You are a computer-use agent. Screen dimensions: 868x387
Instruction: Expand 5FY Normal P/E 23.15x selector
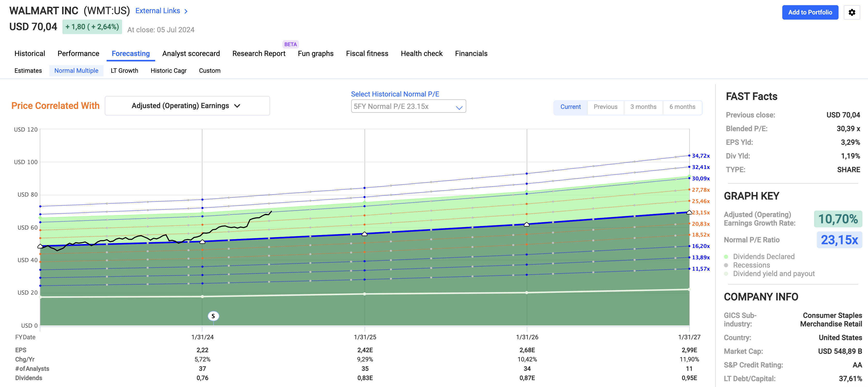[408, 107]
